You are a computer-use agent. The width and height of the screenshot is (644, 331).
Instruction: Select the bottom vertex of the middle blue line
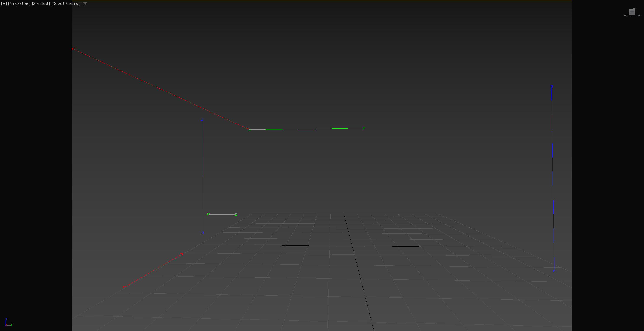tap(202, 232)
